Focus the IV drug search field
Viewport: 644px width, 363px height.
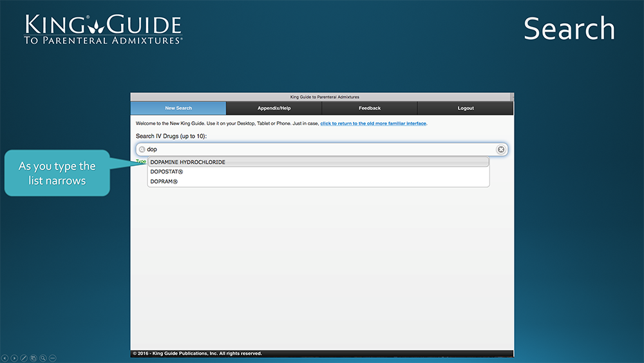(321, 149)
